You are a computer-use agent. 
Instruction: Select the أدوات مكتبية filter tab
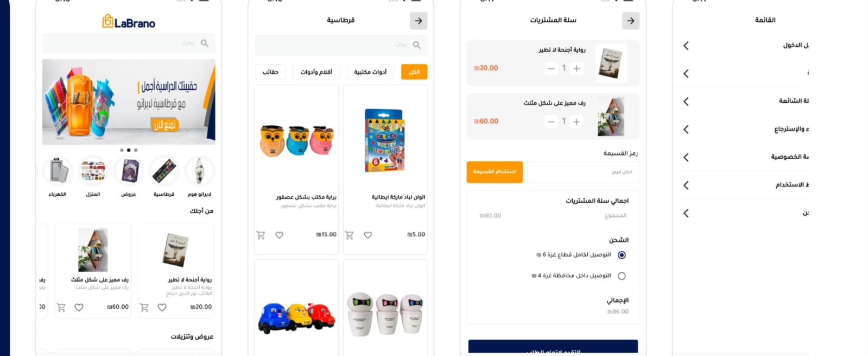pyautogui.click(x=370, y=72)
